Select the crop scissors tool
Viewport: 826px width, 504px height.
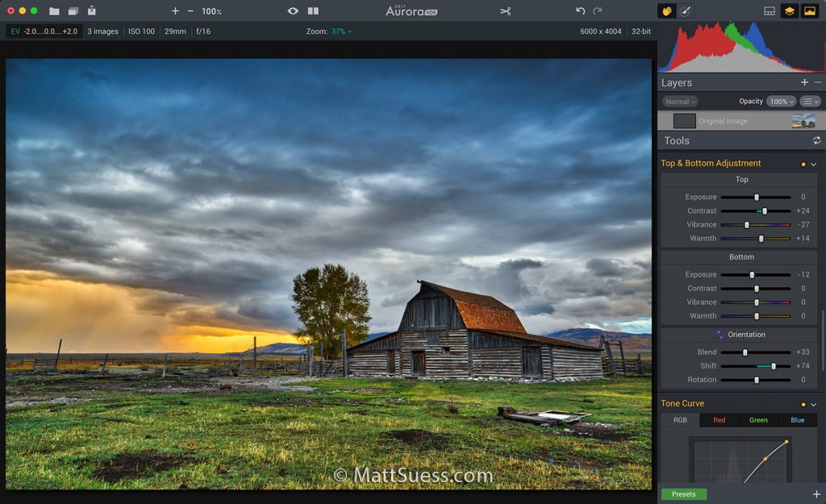pos(506,11)
